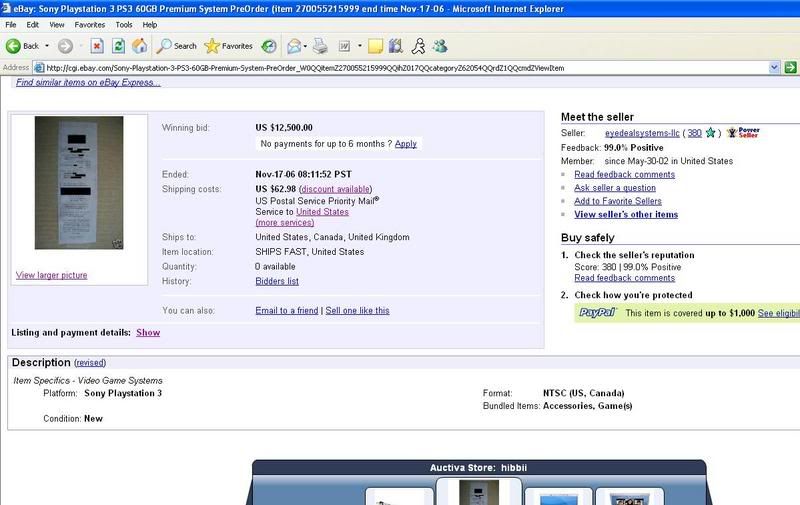Viewport: 800px width, 505px height.
Task: Click the Mail envelope icon
Action: (294, 46)
